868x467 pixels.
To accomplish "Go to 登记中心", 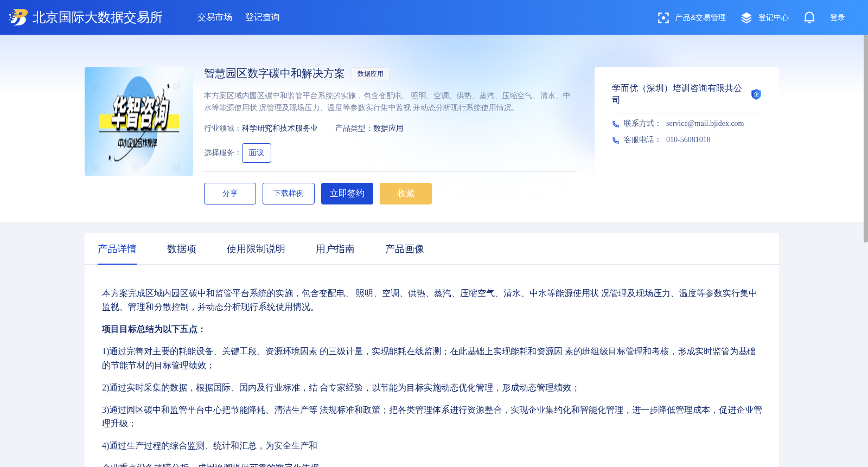I will [x=774, y=18].
